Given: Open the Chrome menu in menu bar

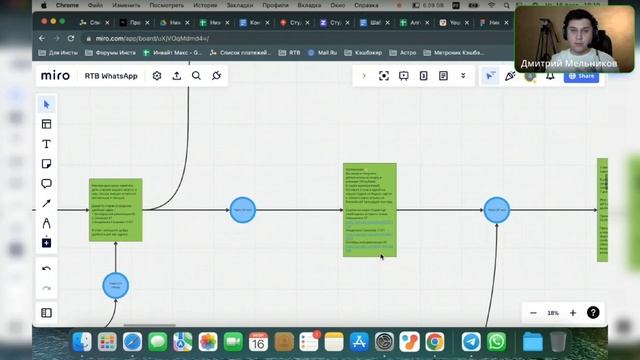Looking at the screenshot, I should [67, 5].
